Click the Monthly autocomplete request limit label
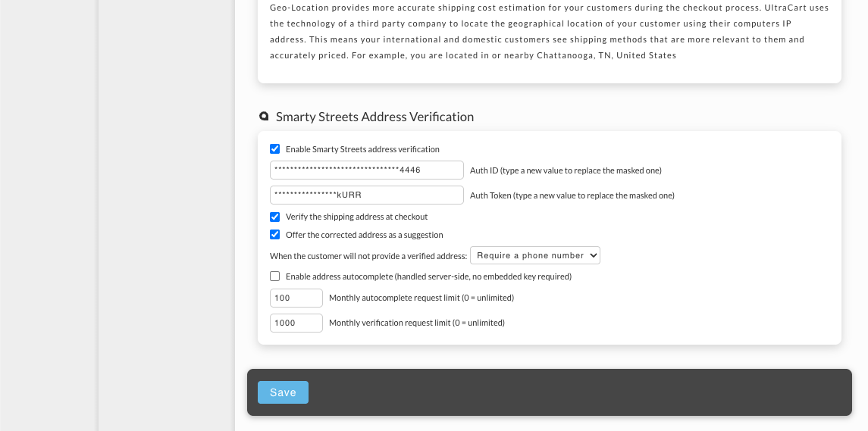The image size is (868, 431). [x=421, y=298]
